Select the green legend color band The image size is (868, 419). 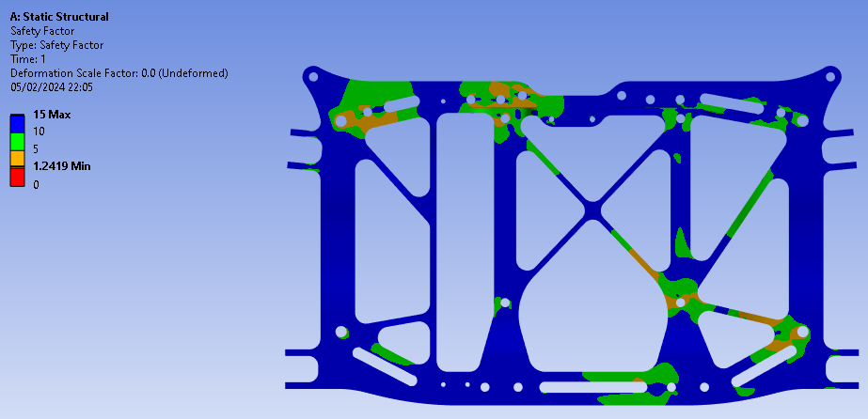tap(17, 141)
